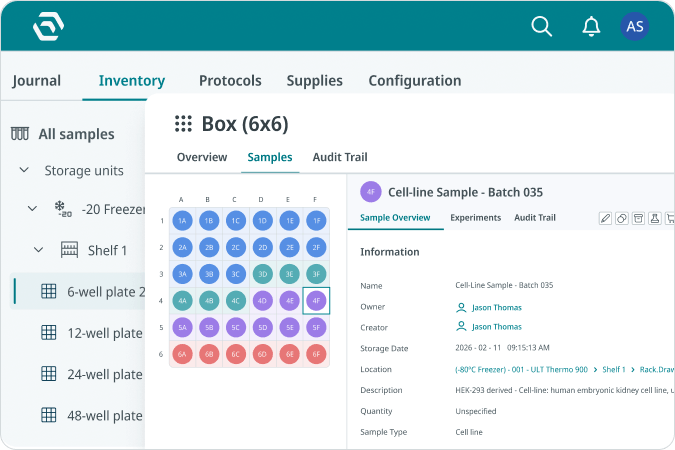Select the highlighted well 4F
Viewport: 675px width, 450px height.
point(316,301)
